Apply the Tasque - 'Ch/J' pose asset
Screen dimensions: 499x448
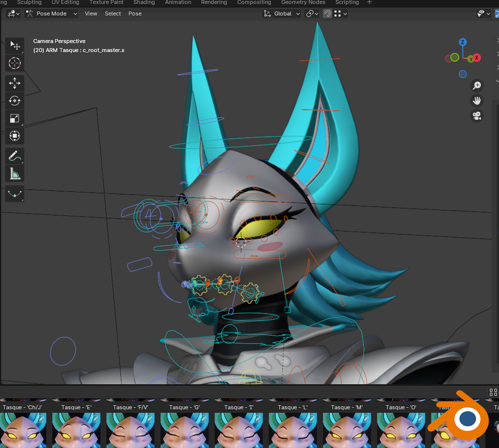[23, 426]
